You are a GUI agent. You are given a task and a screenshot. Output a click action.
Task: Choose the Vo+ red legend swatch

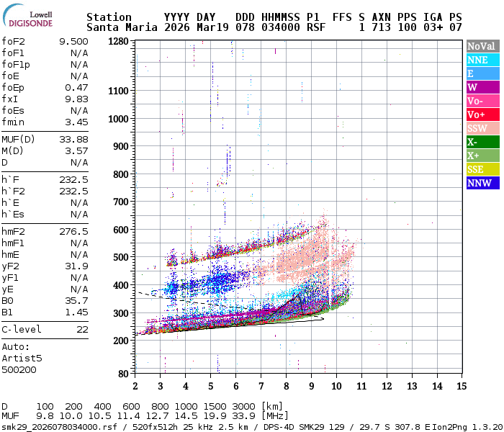481,115
